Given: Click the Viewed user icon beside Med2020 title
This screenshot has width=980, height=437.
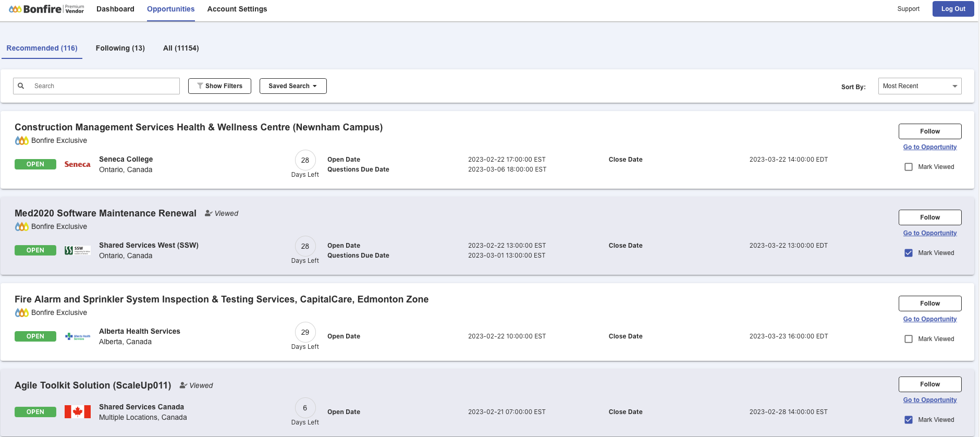Looking at the screenshot, I should click(x=209, y=213).
